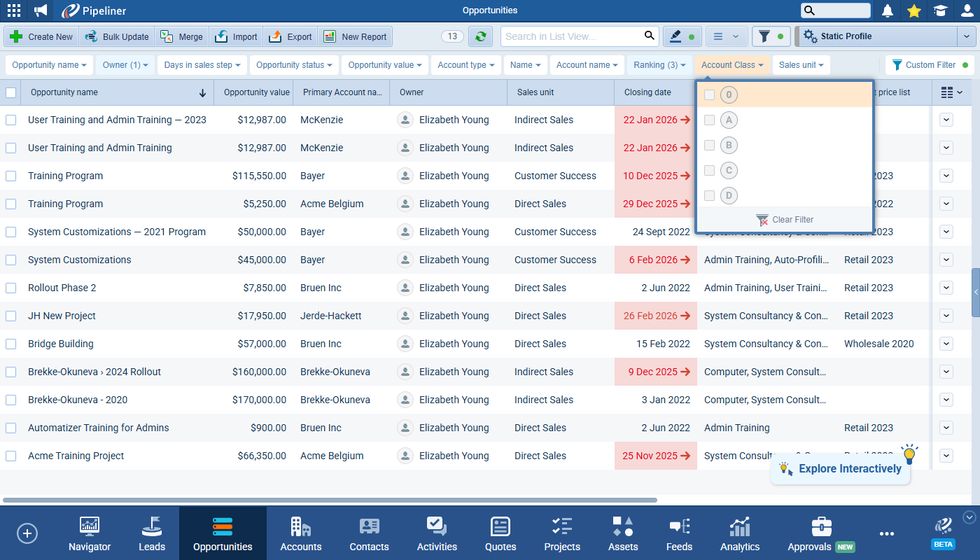
Task: Open the learning graduation cap icon
Action: pos(940,10)
